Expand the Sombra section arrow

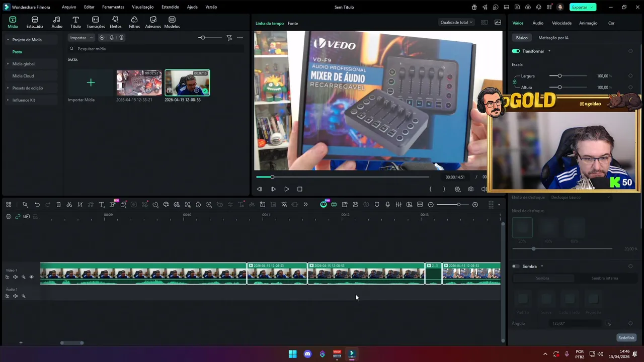tap(542, 266)
